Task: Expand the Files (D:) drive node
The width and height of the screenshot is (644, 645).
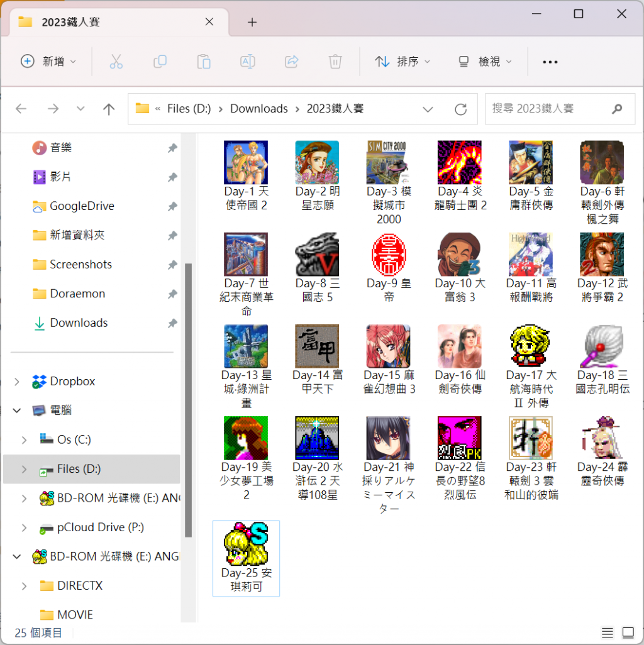Action: [x=25, y=469]
